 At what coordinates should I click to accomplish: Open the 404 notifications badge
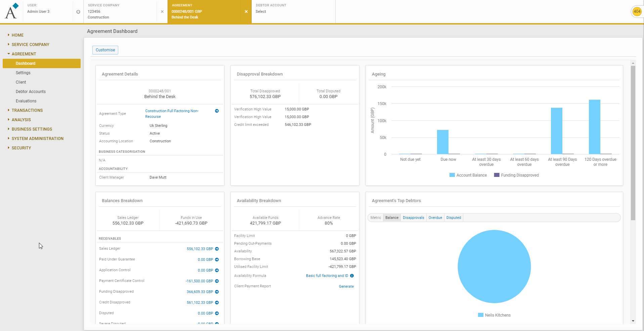(637, 11)
